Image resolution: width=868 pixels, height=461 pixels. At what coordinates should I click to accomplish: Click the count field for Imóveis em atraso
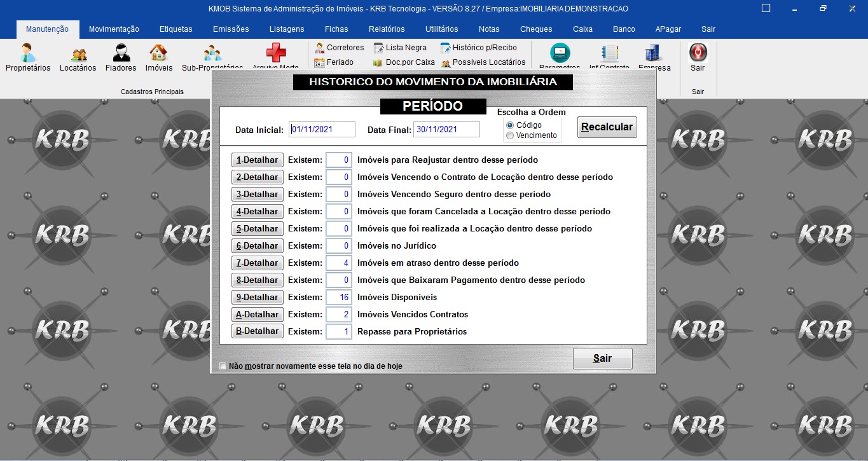pyautogui.click(x=339, y=263)
